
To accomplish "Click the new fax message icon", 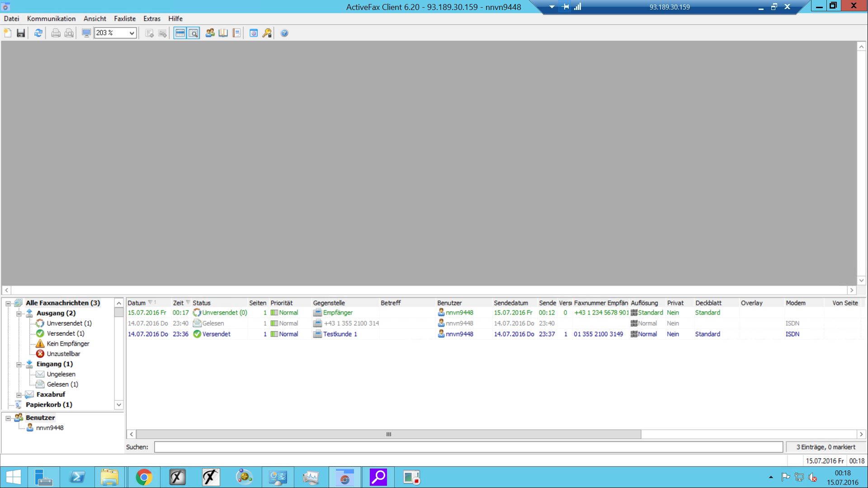I will [x=8, y=33].
